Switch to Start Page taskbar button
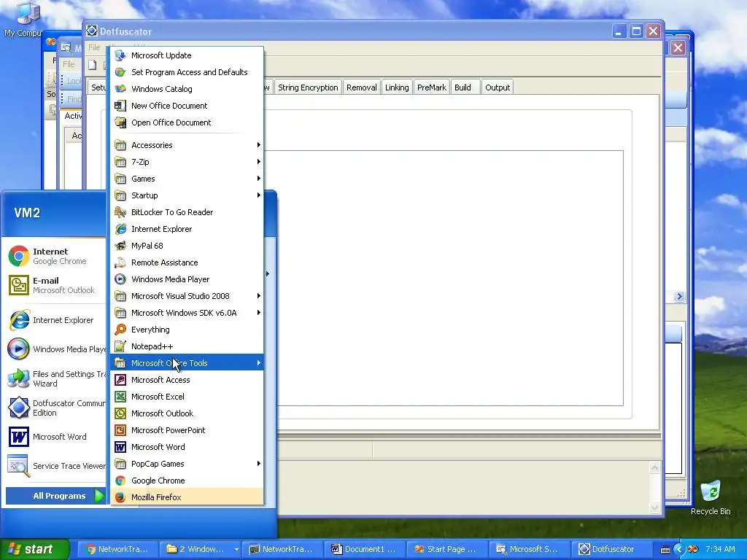This screenshot has height=560, width=747. [447, 549]
